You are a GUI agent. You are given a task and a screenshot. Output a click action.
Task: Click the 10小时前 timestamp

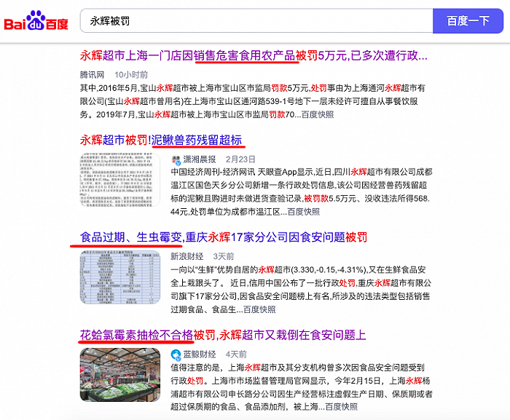tap(131, 75)
